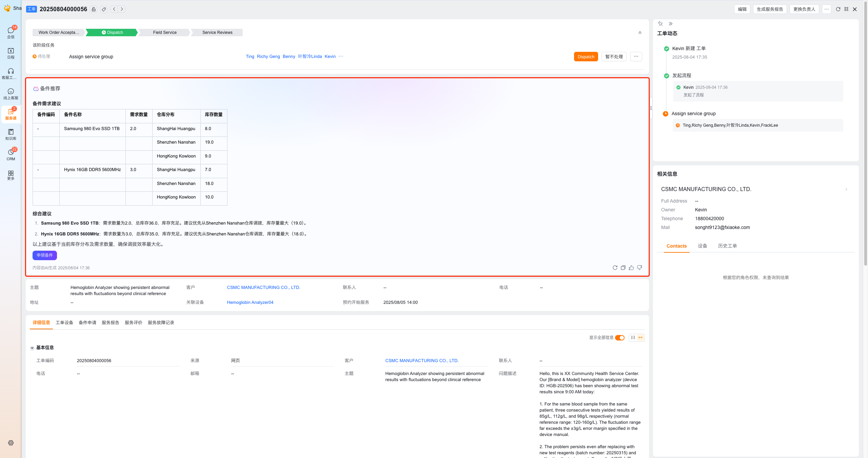Click the thumbs-down icon on AI recommendation
Screen dimensions: 868x458
[639, 268]
